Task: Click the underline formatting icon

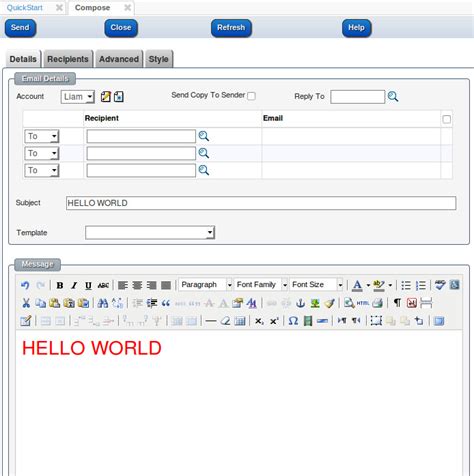Action: click(x=88, y=285)
